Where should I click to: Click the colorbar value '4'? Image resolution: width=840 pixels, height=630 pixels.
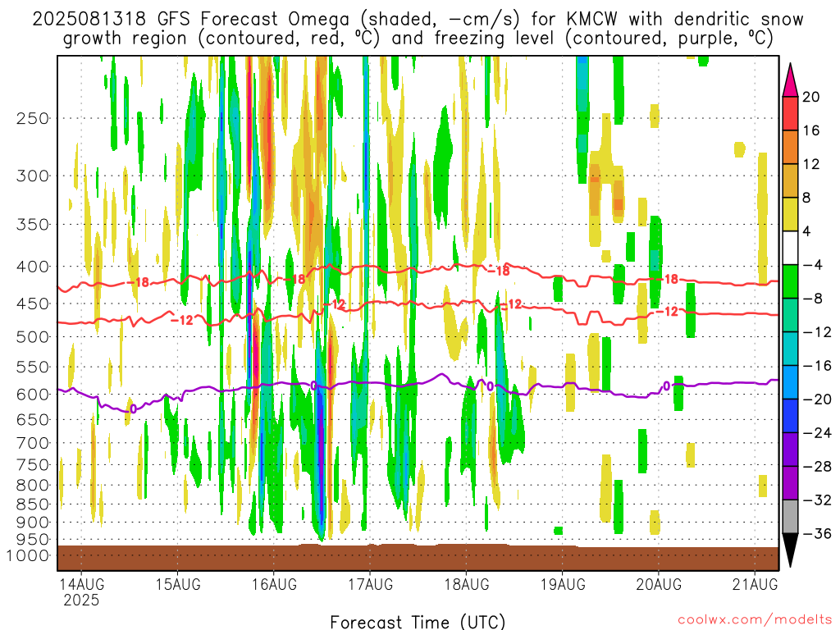[807, 231]
